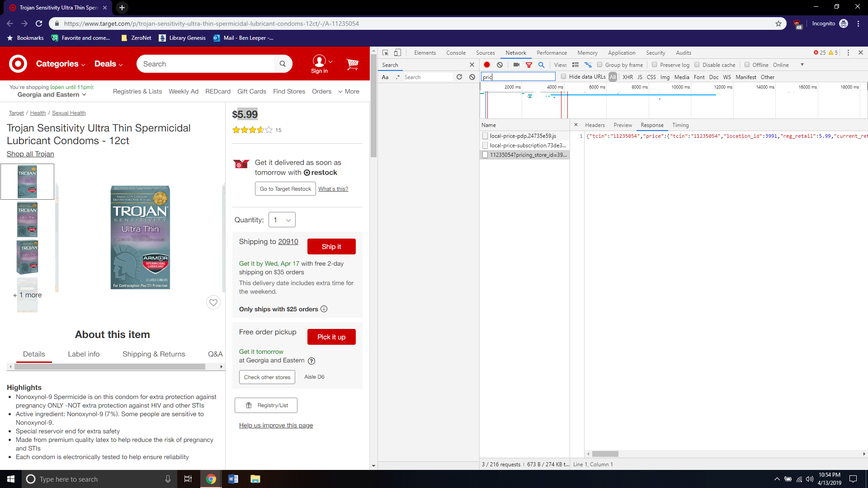This screenshot has height=488, width=868.
Task: Click the heart favorite icon
Action: click(x=213, y=302)
